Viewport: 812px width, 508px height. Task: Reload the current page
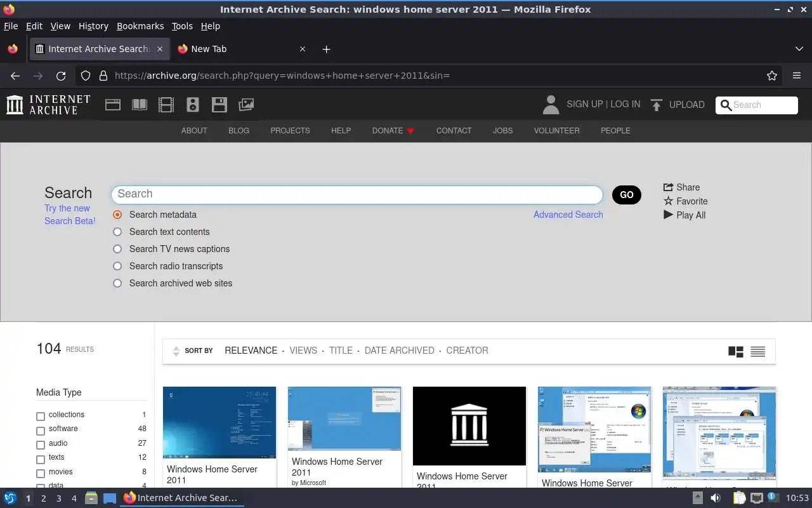click(x=61, y=76)
